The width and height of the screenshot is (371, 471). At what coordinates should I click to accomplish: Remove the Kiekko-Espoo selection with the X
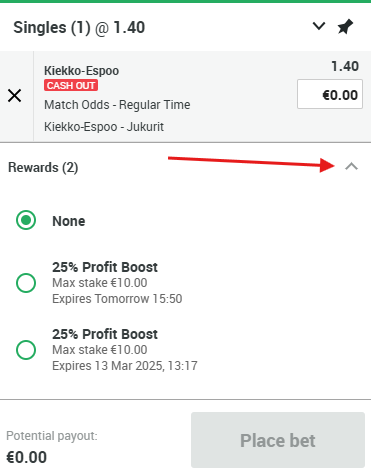tap(15, 96)
